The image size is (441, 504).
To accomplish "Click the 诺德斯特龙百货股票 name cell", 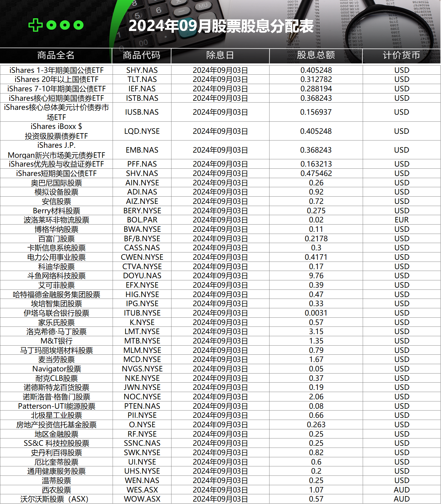I will 56,387.
